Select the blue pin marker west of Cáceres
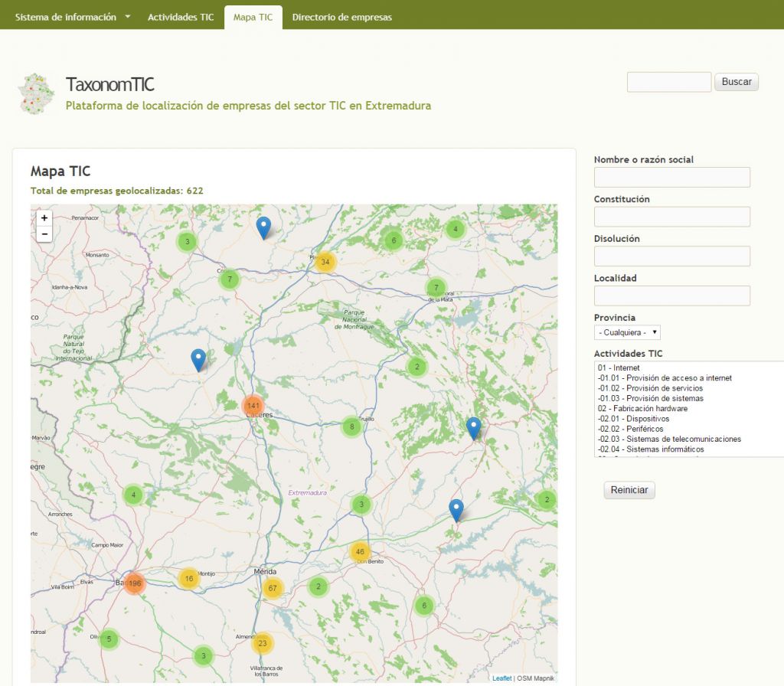The image size is (784, 686). 198,360
